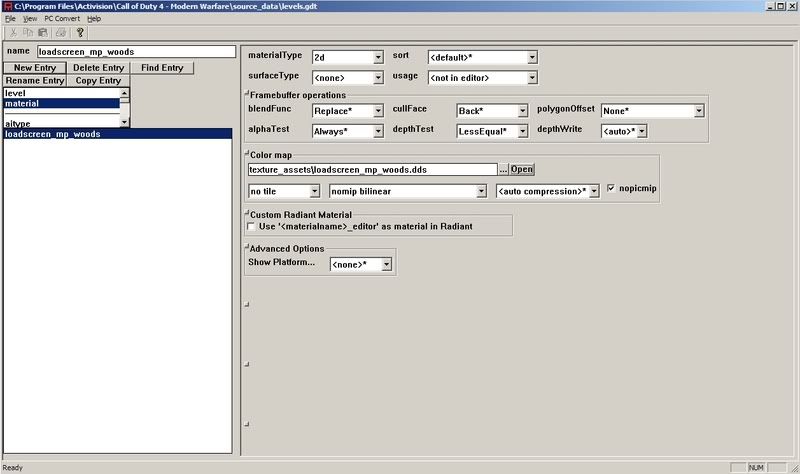Viewport: 800px width, 474px height.
Task: Click the Cut scissors toolbar icon
Action: pos(13,32)
